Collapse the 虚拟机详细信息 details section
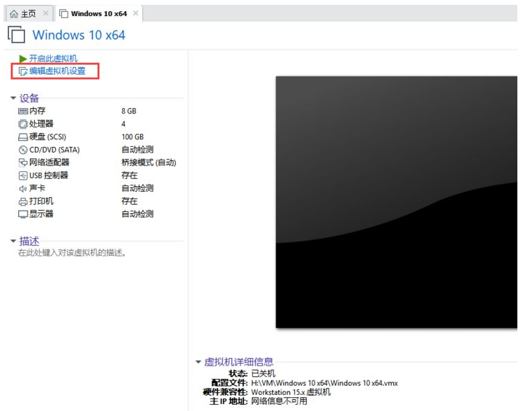Screen dimensions: 532x411 pos(198,362)
